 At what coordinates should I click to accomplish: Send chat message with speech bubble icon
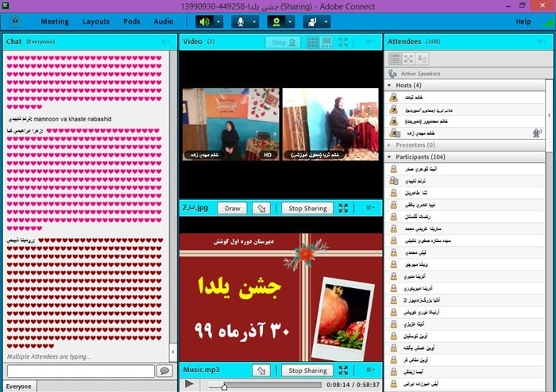coord(164,371)
